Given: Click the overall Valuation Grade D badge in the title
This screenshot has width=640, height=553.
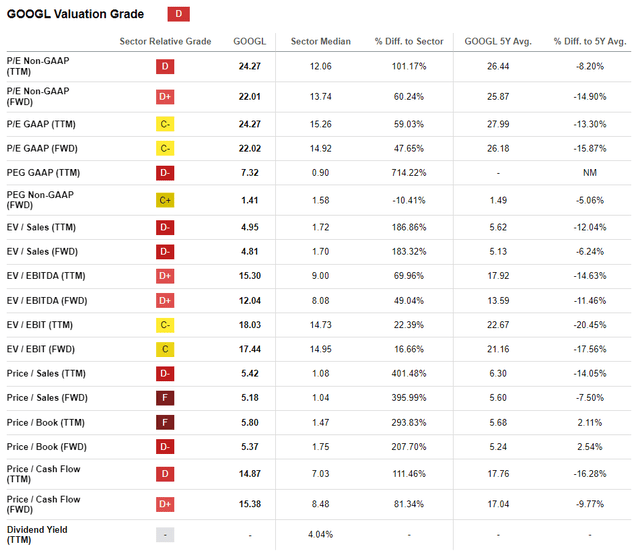Looking at the screenshot, I should coord(178,14).
